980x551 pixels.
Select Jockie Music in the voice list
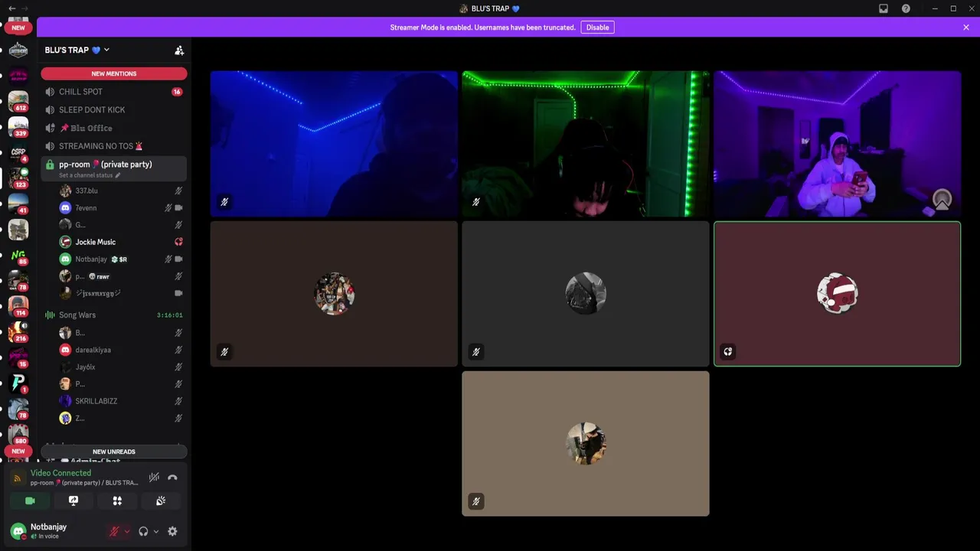121,242
